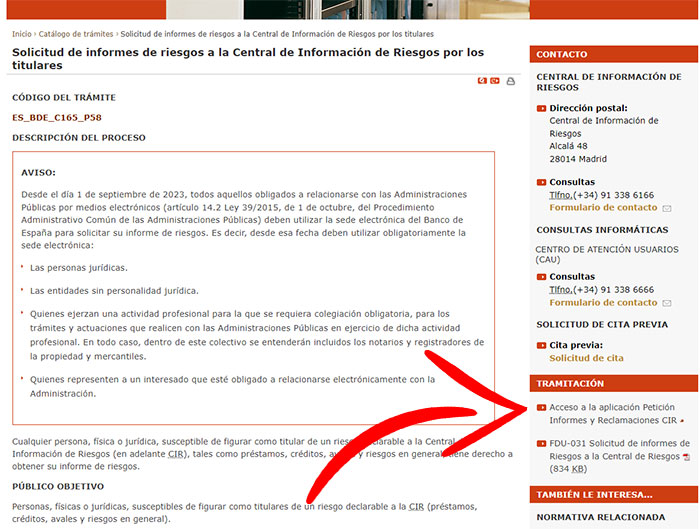Open the Solicitud de cita link
700x529 pixels.
point(586,358)
